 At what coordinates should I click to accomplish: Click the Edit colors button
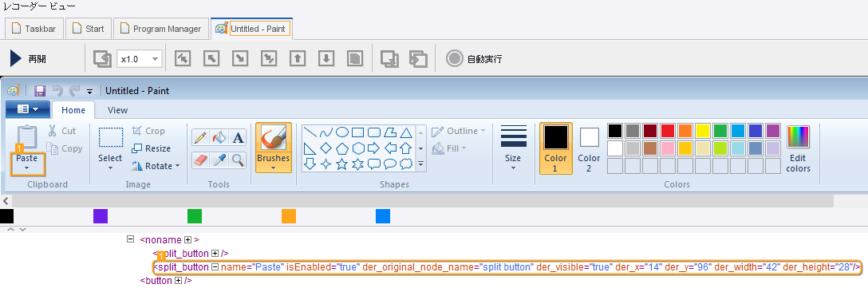[798, 148]
